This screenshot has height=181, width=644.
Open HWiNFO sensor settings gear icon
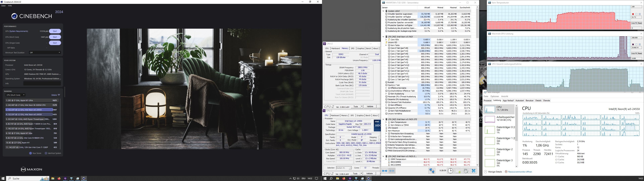point(466,171)
